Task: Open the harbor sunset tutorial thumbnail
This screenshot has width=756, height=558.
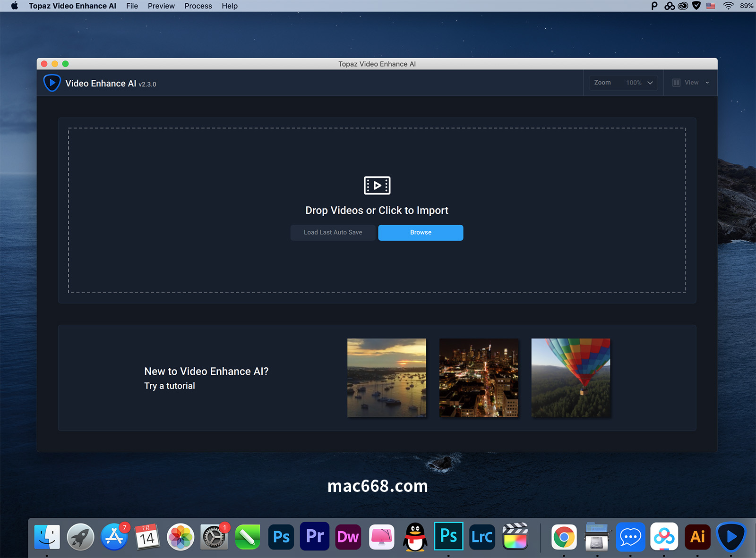Action: [x=387, y=378]
